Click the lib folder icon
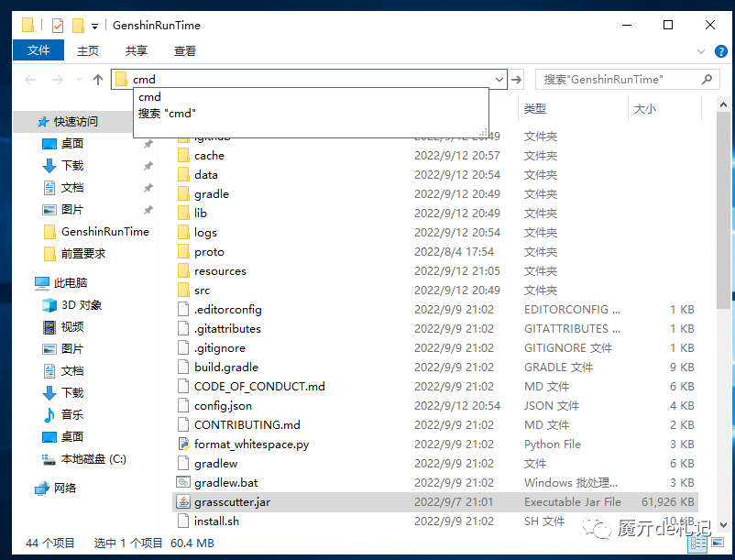The image size is (735, 560). pos(183,214)
